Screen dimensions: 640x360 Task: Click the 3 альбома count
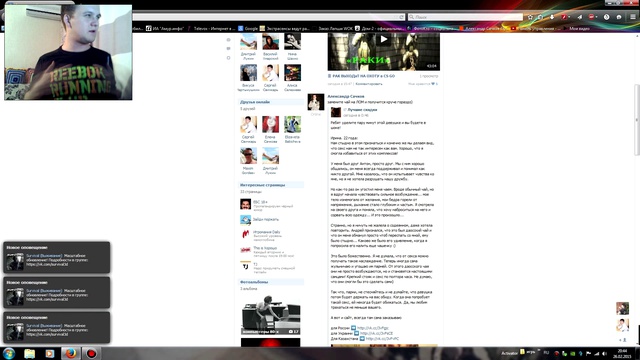(x=249, y=289)
